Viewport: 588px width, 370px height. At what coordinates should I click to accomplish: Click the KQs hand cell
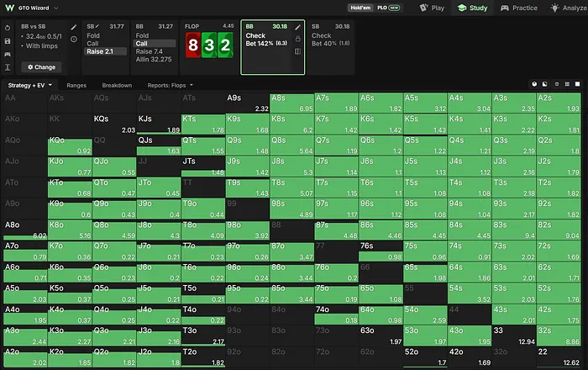(114, 124)
